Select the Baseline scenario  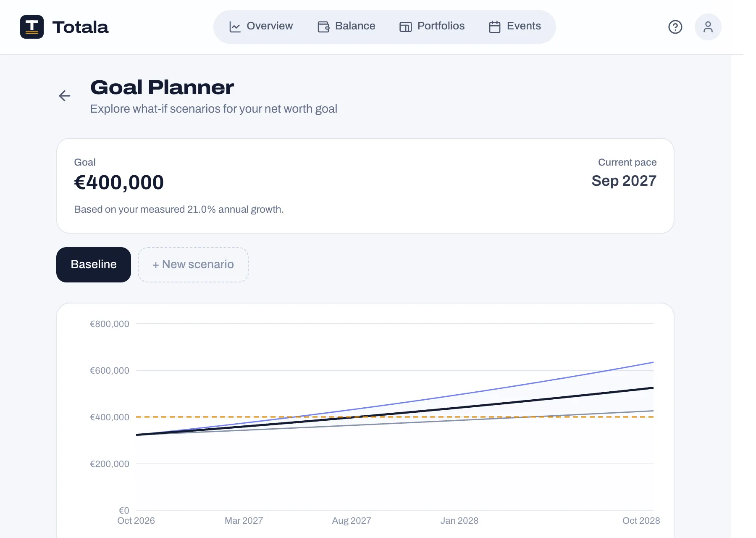click(x=94, y=265)
